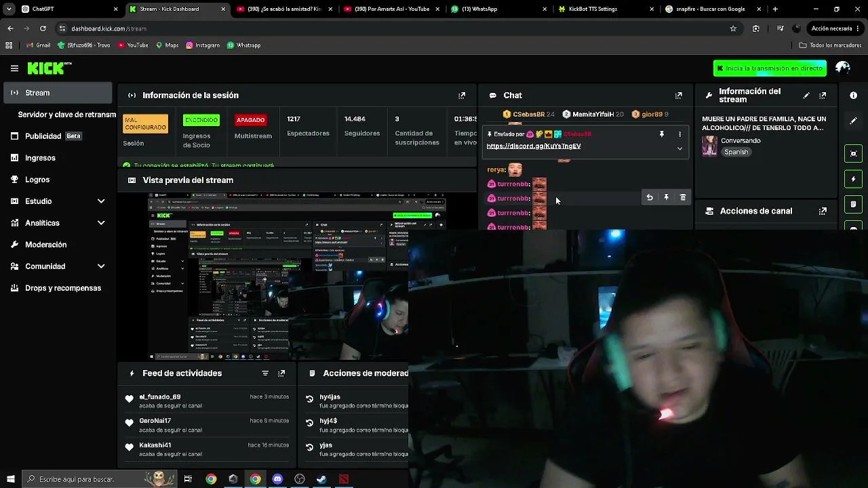Open the browser tab search dropdown
The width and height of the screenshot is (868, 488).
tap(9, 9)
